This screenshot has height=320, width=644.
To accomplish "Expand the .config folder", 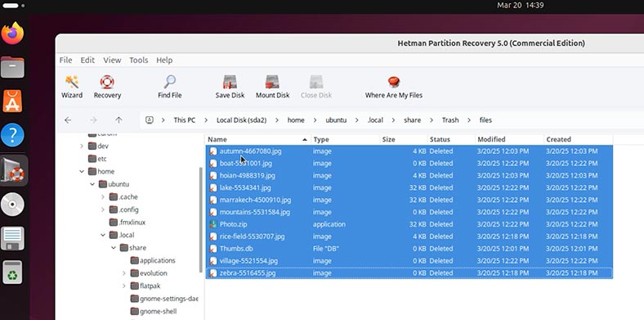I will click(x=103, y=210).
